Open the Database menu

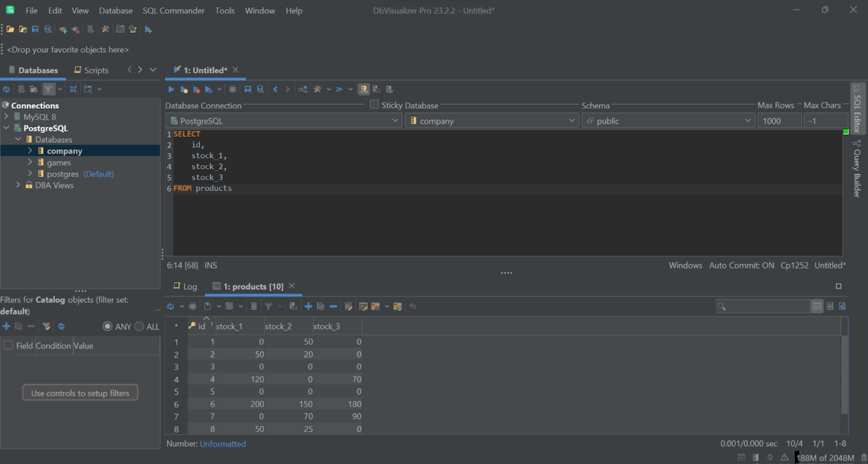[116, 11]
